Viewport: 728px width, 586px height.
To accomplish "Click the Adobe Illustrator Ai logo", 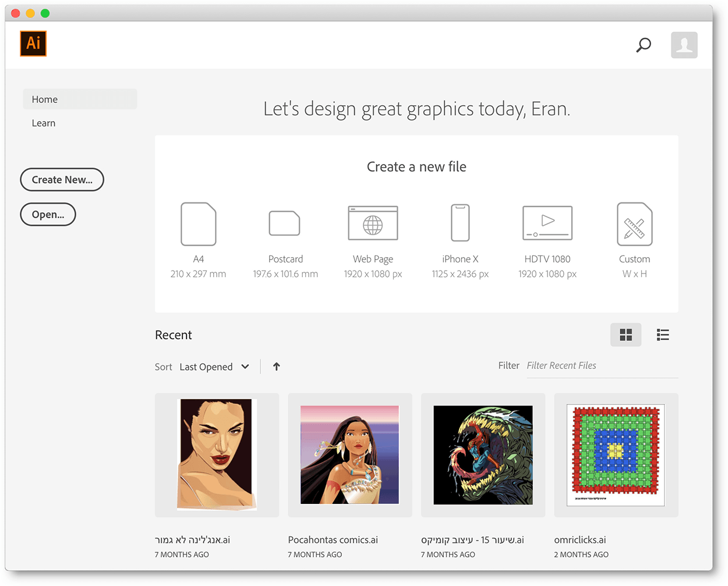I will pyautogui.click(x=33, y=43).
